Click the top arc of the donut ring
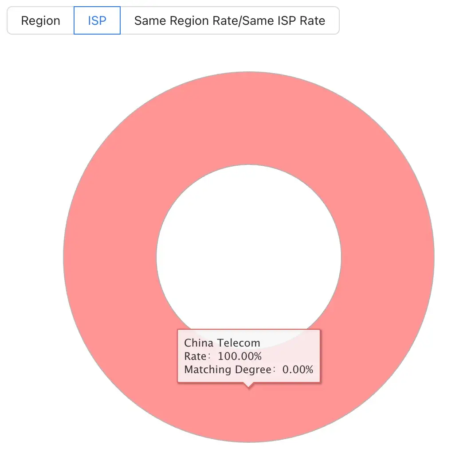 [248, 117]
